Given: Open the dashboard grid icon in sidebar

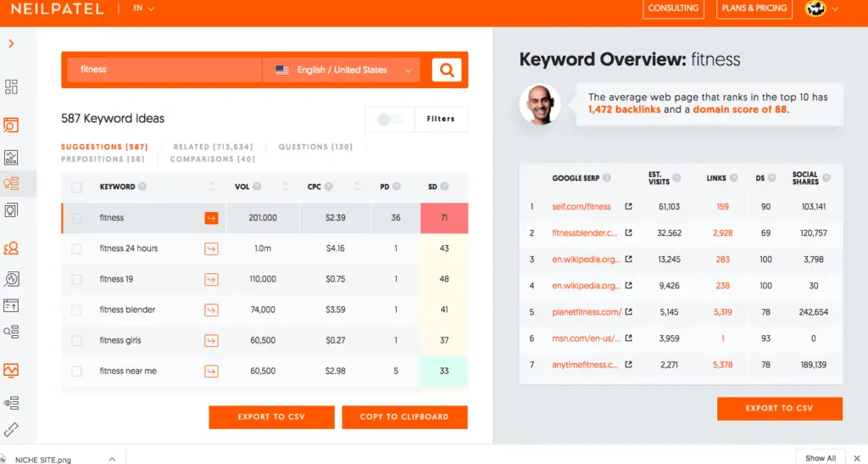Looking at the screenshot, I should pyautogui.click(x=11, y=87).
